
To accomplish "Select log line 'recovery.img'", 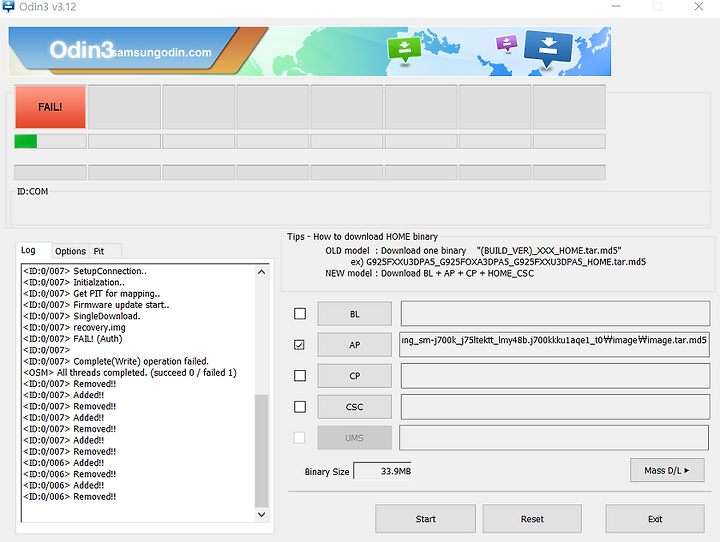I will point(74,327).
